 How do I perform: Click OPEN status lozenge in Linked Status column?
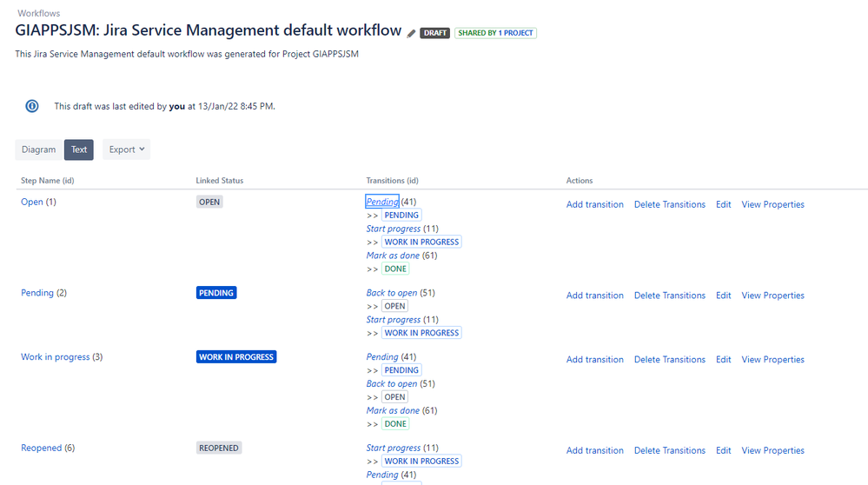click(x=209, y=202)
